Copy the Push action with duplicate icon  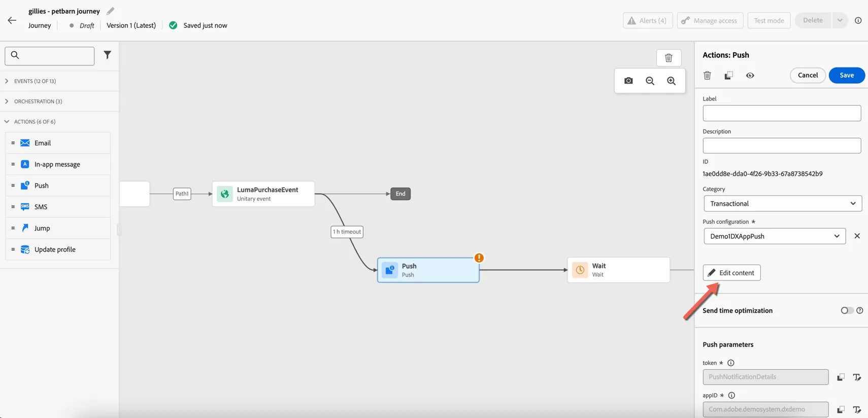(728, 75)
